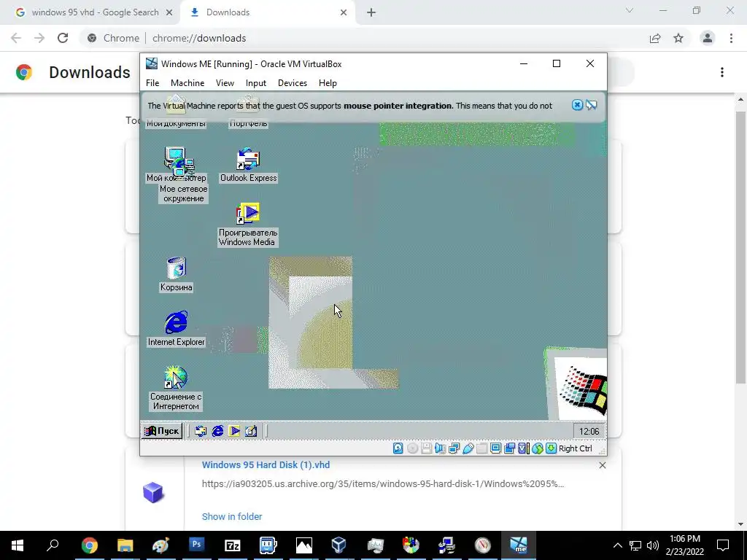This screenshot has height=560, width=747.
Task: Click VirtualBox network adapter indicator
Action: tap(454, 448)
